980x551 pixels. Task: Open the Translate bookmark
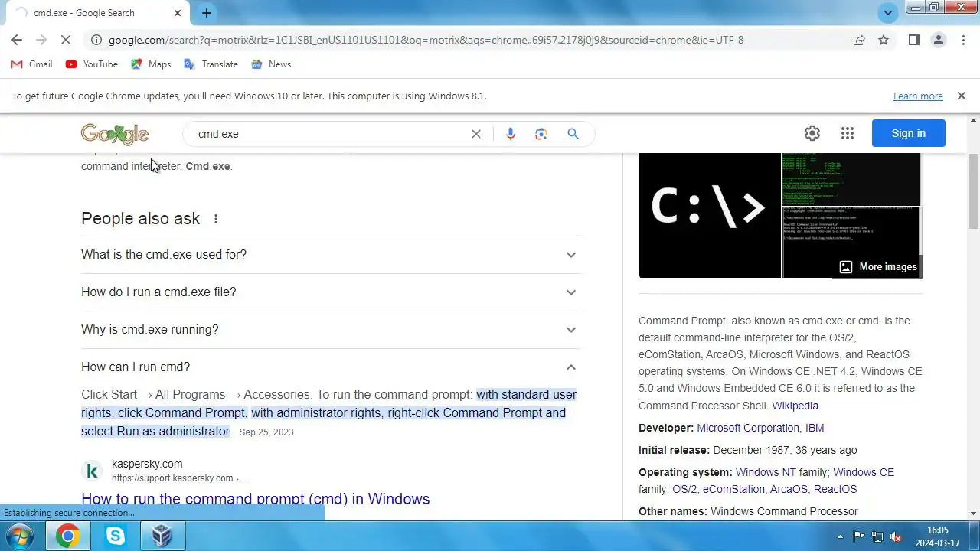pos(211,64)
